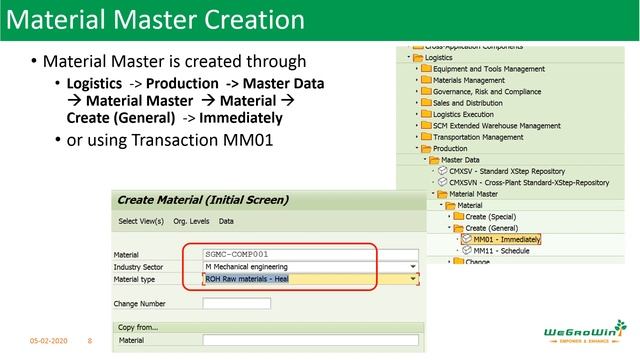
Task: Click the 'ROH Raw materials' type value
Action: click(247, 279)
